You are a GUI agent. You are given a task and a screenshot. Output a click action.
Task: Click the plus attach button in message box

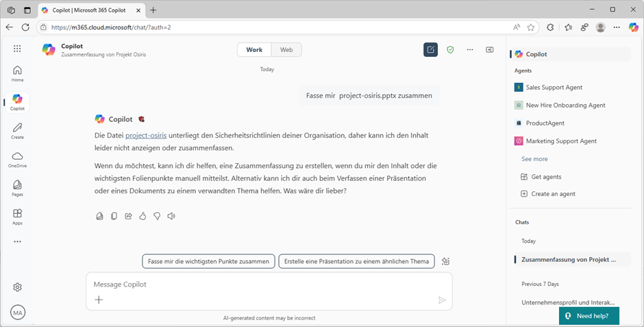click(x=99, y=300)
